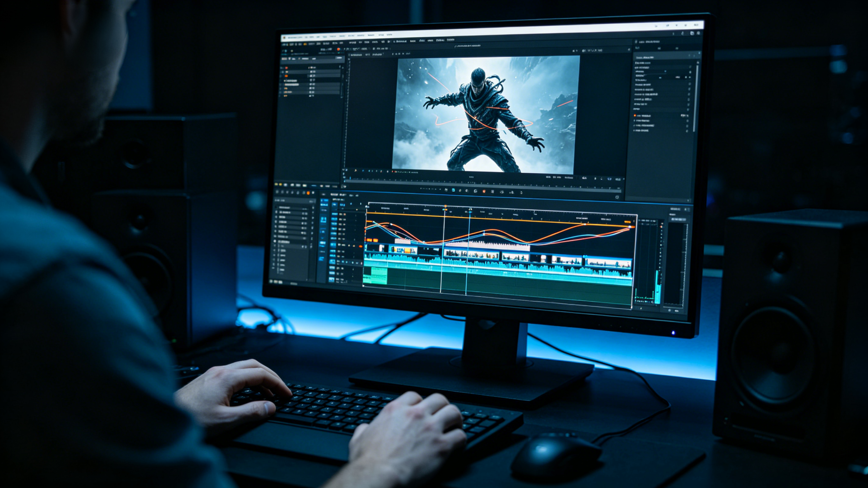868x488 pixels.
Task: Toggle checkbox on first row of right properties panel
Action: coord(690,67)
